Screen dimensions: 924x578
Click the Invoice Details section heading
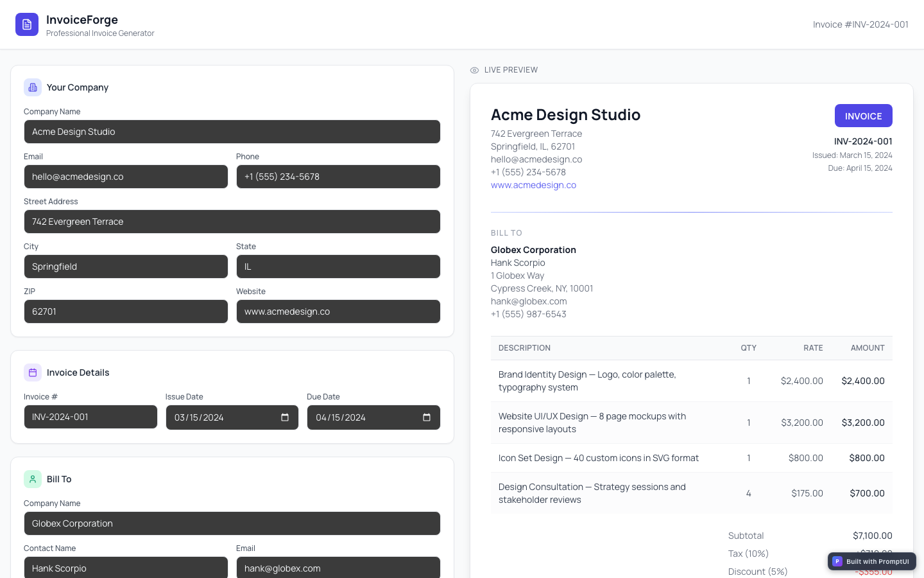point(78,372)
